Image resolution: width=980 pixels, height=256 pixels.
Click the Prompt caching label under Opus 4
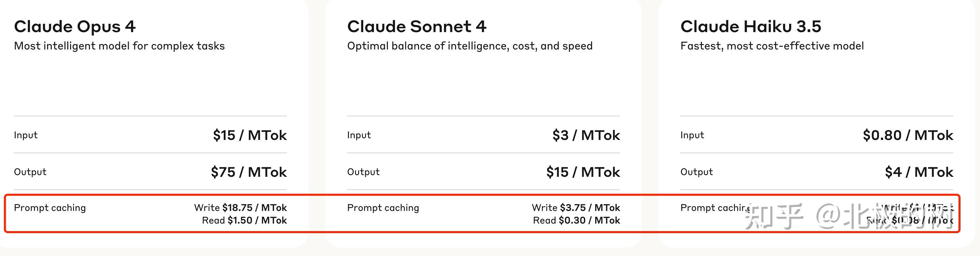50,208
